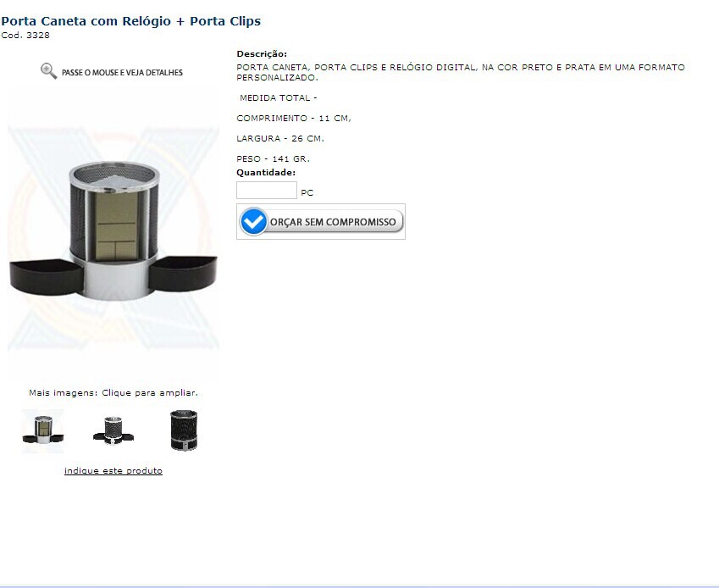Image resolution: width=719 pixels, height=588 pixels.
Task: Click the magnifying glass zoom icon
Action: pyautogui.click(x=48, y=71)
